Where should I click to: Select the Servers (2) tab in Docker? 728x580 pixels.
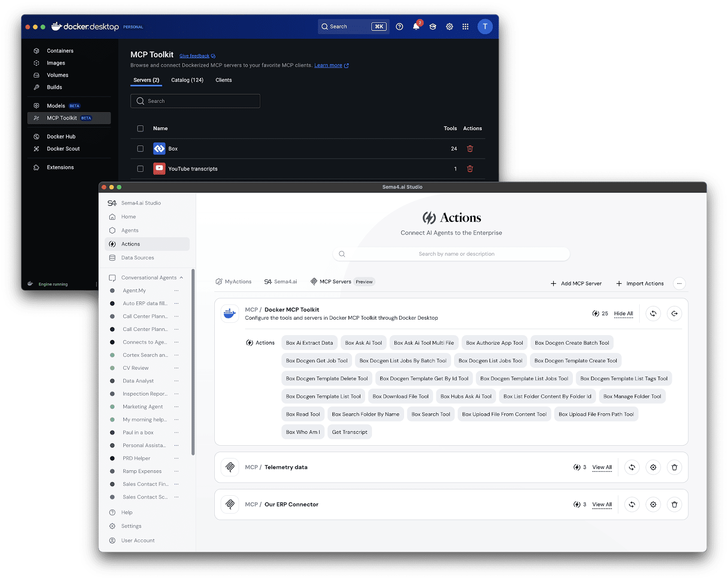coord(146,80)
